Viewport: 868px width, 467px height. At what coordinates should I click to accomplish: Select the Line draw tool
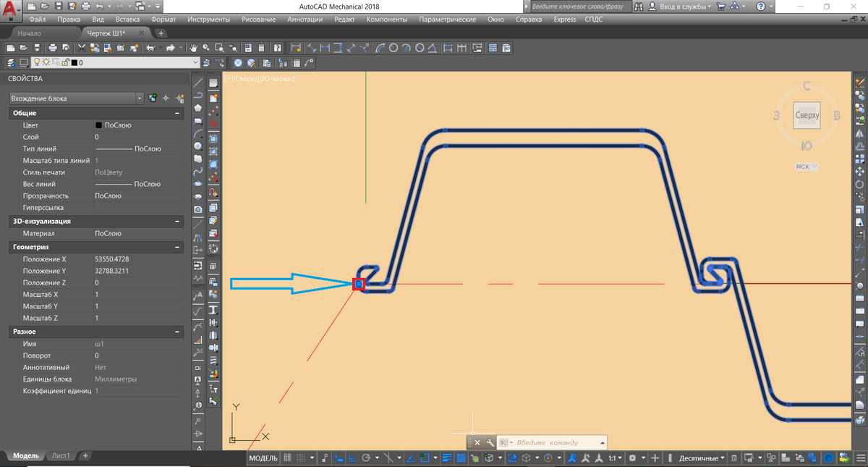point(197,83)
